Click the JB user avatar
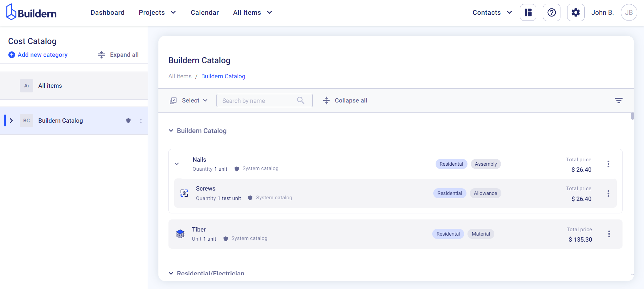The image size is (644, 289). coord(629,13)
